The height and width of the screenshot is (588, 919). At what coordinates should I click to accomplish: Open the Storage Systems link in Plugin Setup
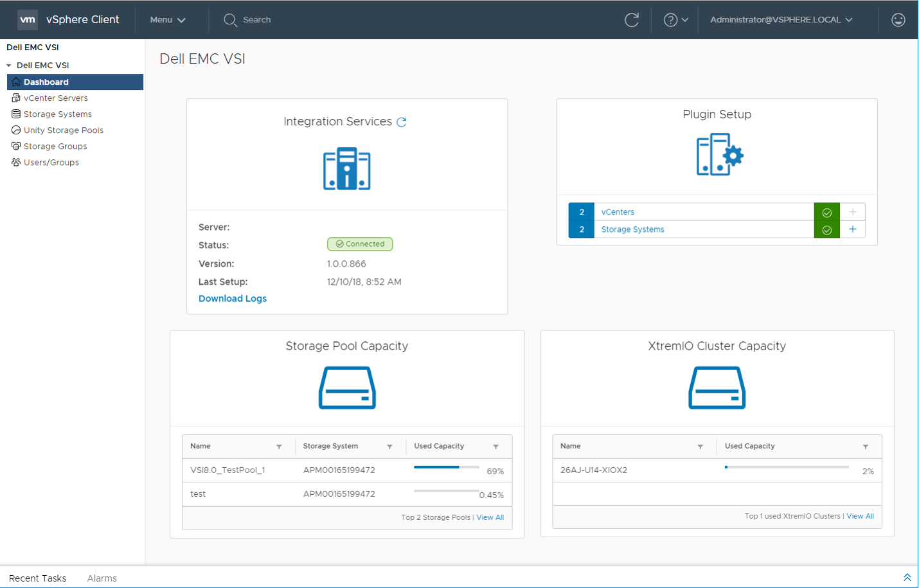tap(633, 229)
